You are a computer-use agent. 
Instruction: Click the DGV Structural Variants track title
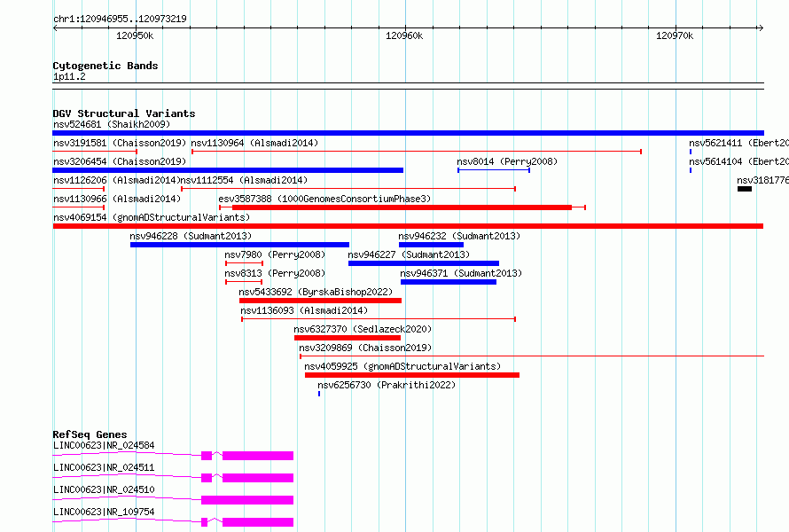(x=124, y=113)
